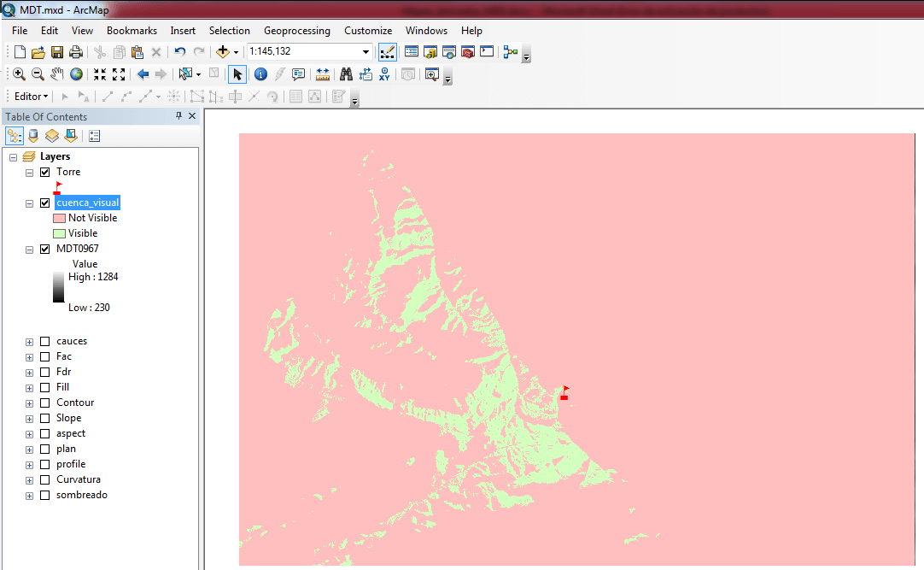Expand the cauces layer tree node
Viewport: 924px width, 570px height.
tap(29, 341)
